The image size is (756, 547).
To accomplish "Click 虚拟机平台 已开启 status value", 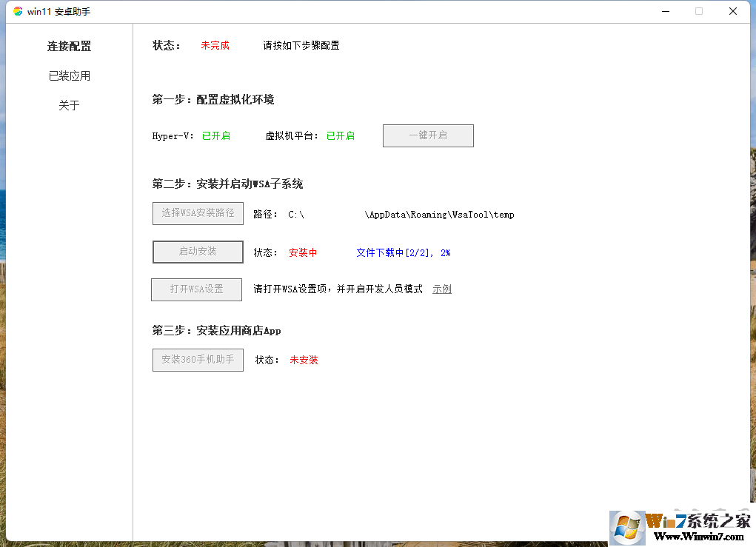I will [x=341, y=136].
